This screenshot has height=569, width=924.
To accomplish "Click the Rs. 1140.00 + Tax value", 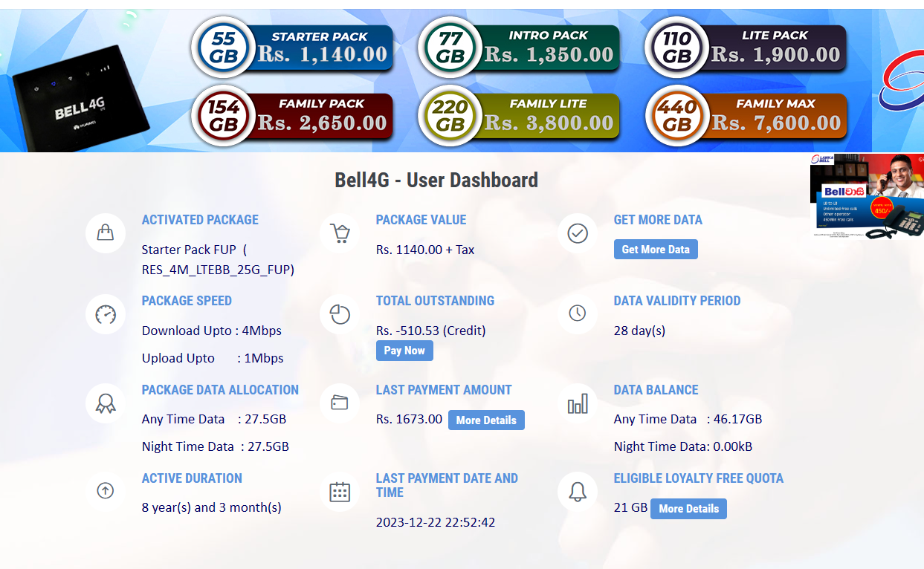I will click(425, 250).
